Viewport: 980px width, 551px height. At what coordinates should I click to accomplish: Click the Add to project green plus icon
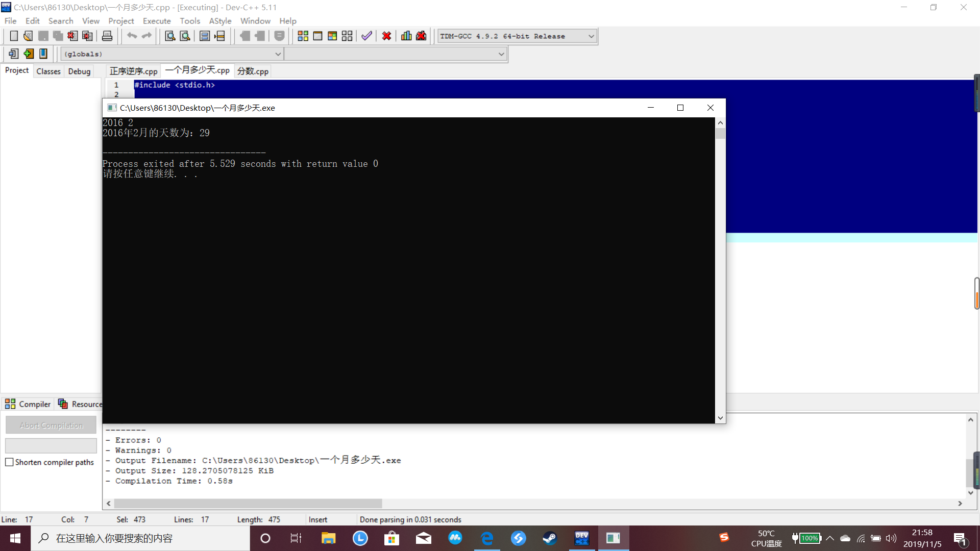point(29,54)
